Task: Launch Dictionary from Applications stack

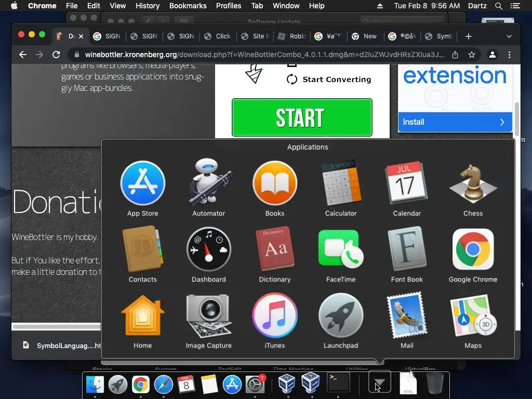Action: click(x=275, y=249)
